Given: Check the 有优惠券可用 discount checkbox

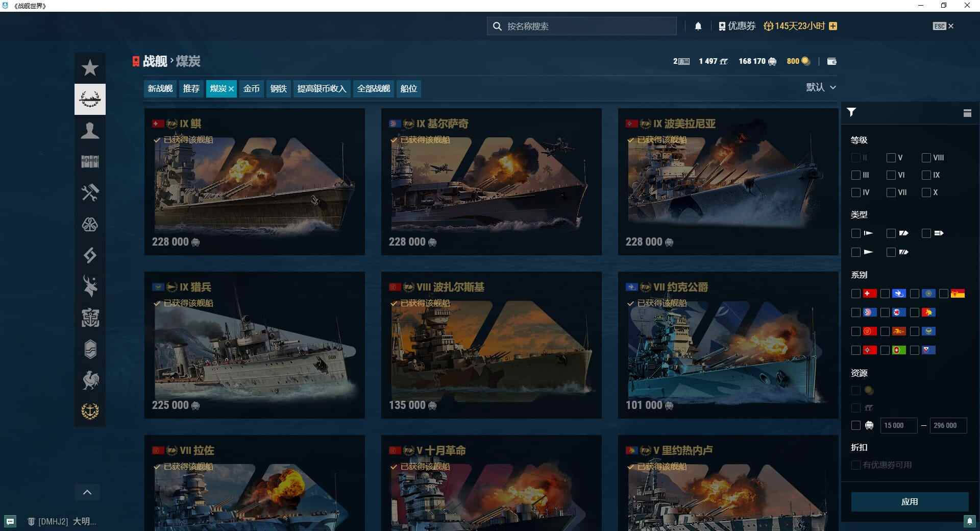Looking at the screenshot, I should pos(856,465).
